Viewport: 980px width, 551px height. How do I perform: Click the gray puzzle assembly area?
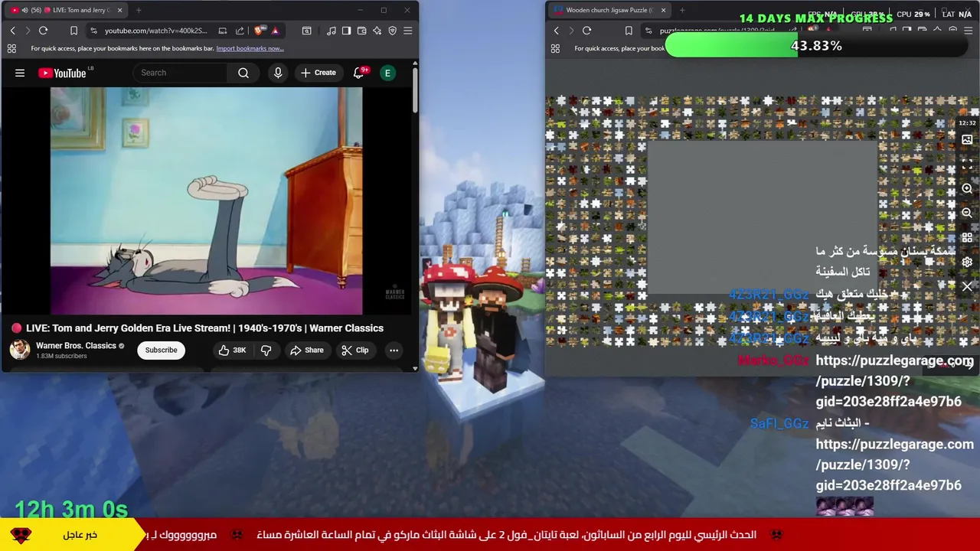click(x=763, y=218)
